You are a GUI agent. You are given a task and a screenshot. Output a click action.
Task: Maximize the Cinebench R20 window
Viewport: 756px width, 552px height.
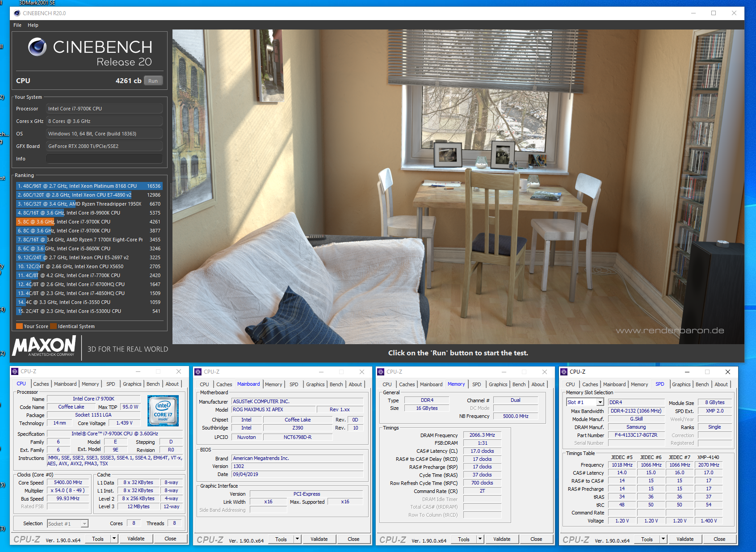click(x=714, y=13)
